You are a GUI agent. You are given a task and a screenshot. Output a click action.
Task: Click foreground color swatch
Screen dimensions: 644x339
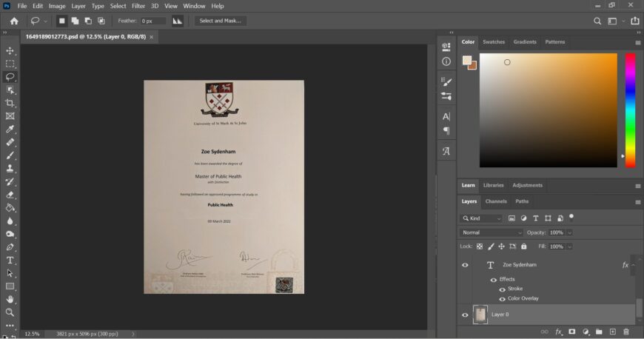point(467,61)
